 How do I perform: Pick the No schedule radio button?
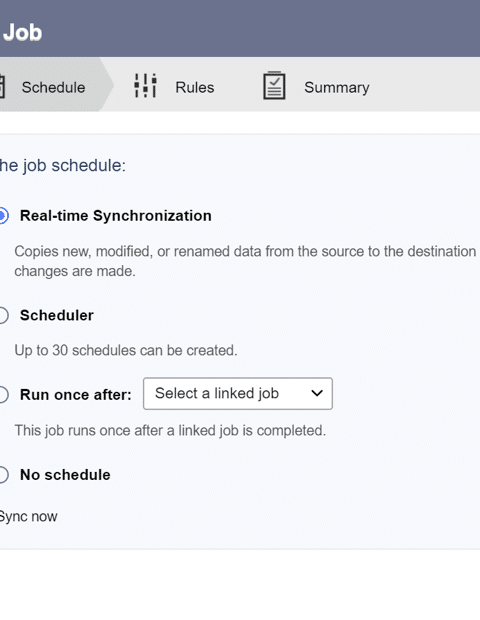3,474
